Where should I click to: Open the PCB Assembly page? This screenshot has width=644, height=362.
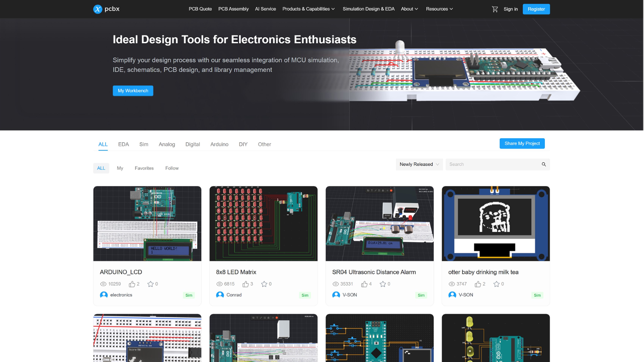[233, 9]
